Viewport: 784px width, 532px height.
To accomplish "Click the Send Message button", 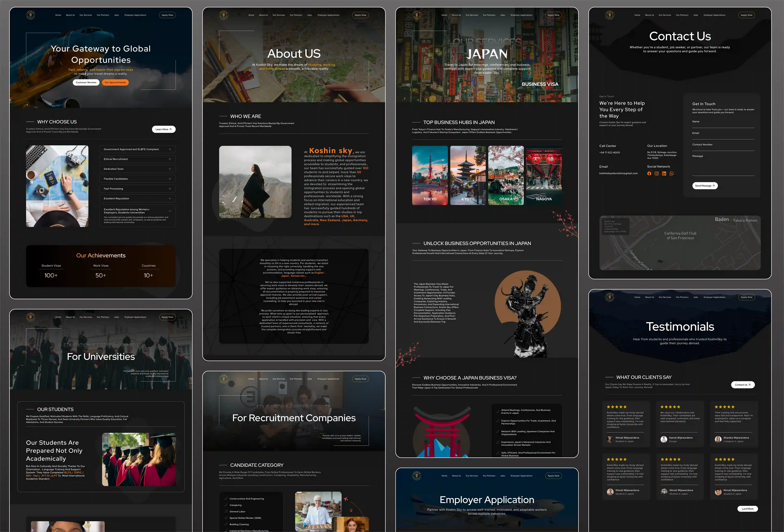I will tap(705, 185).
